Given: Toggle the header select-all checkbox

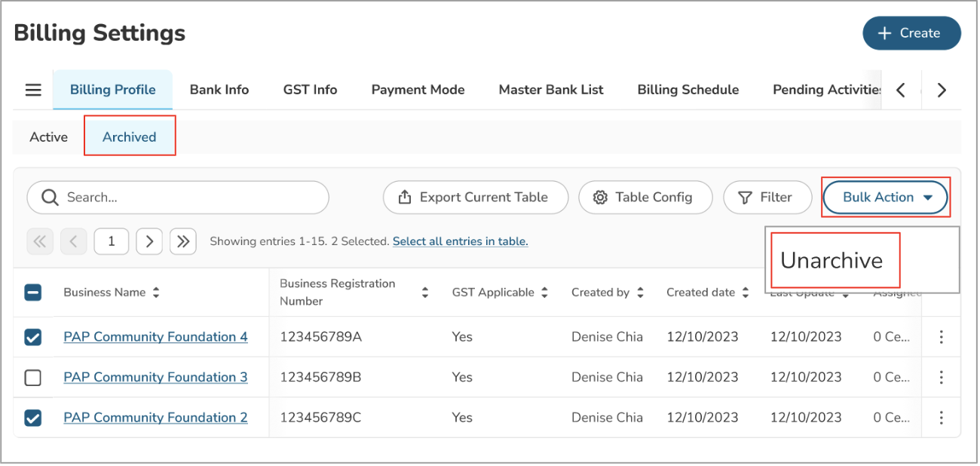Looking at the screenshot, I should coord(33,293).
